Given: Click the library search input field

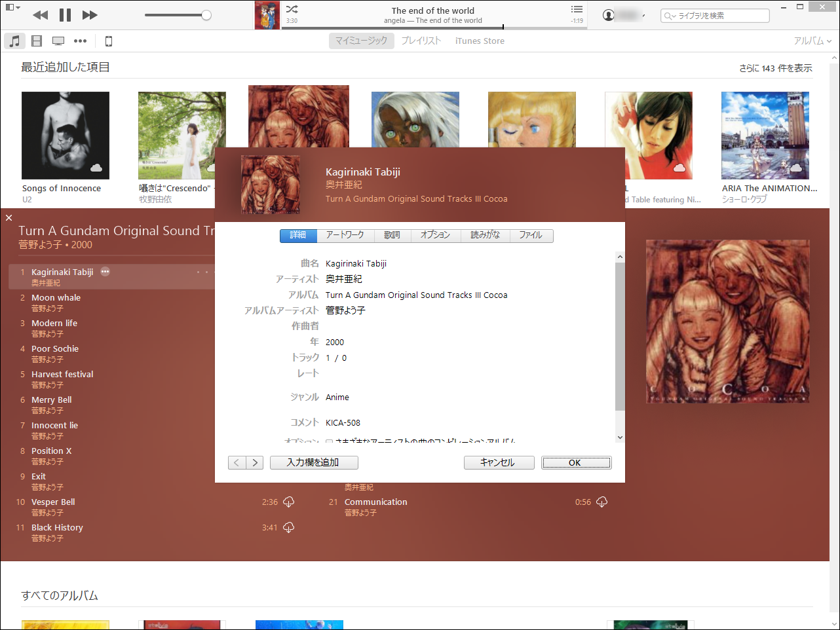Looking at the screenshot, I should (x=721, y=15).
